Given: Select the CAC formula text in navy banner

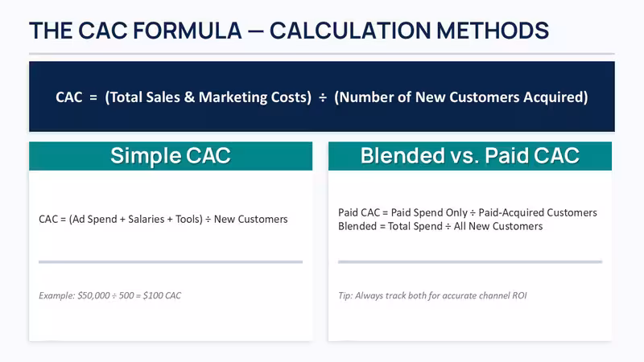Looking at the screenshot, I should point(321,97).
